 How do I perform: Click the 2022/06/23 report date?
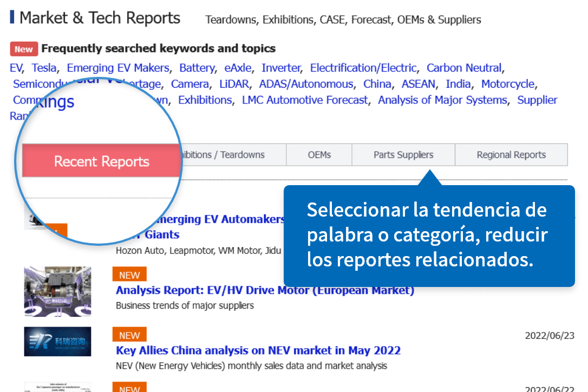tap(550, 336)
